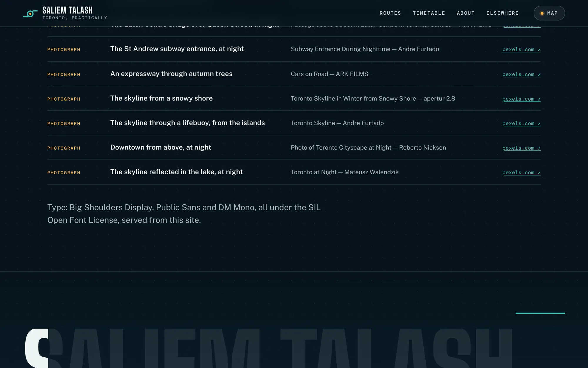Go to the About section
588x368 pixels.
coord(466,13)
